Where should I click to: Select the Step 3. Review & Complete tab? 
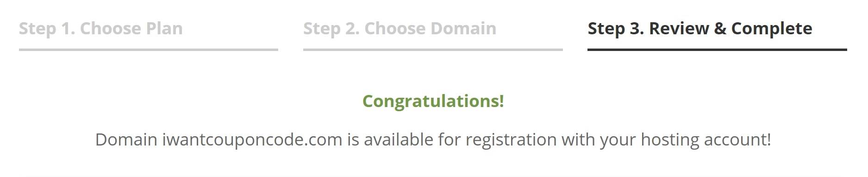pyautogui.click(x=700, y=29)
